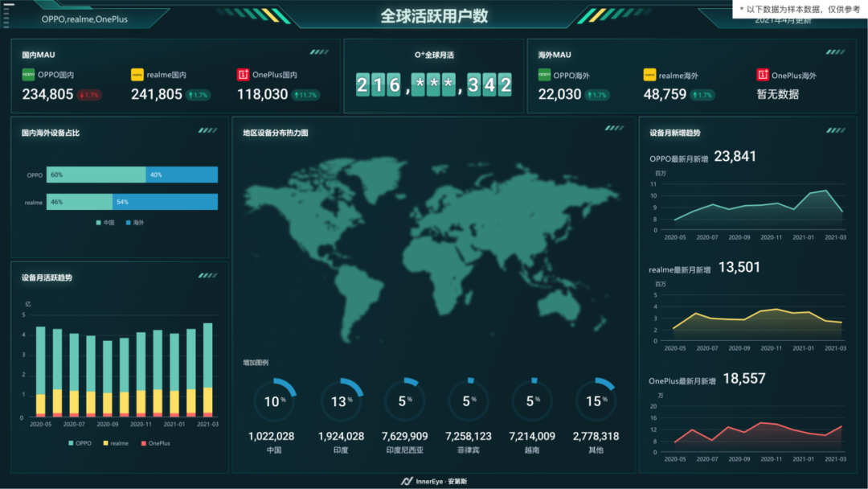
Task: Click the realme国内 value 241,805
Action: click(x=157, y=95)
